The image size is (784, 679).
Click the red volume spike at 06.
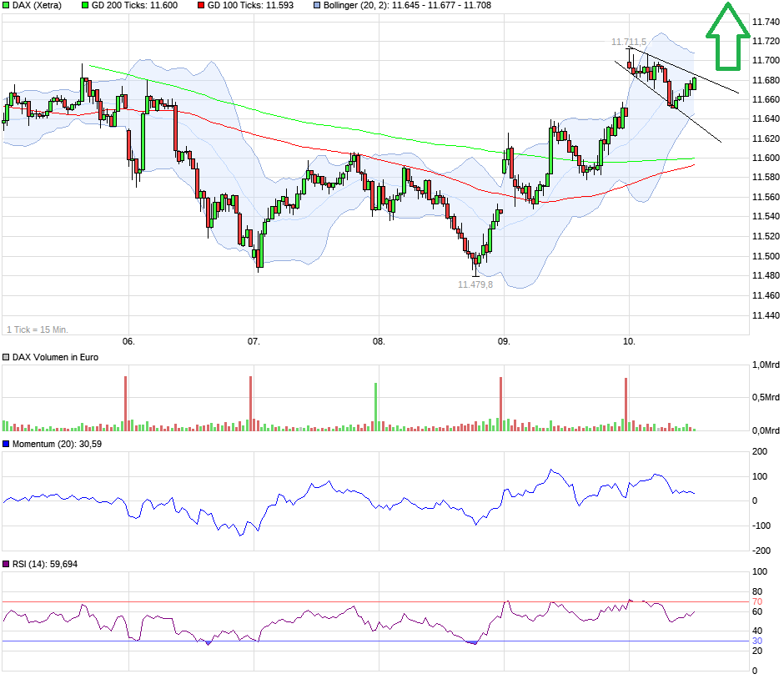[x=125, y=404]
